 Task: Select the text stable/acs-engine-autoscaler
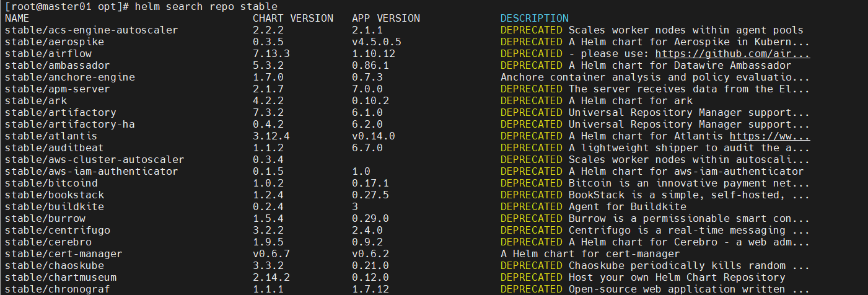91,30
